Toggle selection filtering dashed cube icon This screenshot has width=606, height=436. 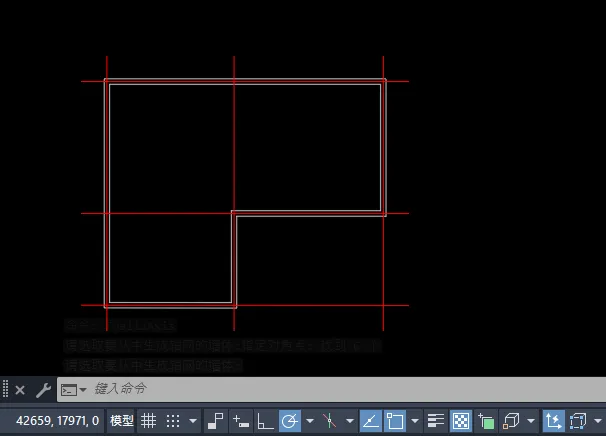point(578,421)
